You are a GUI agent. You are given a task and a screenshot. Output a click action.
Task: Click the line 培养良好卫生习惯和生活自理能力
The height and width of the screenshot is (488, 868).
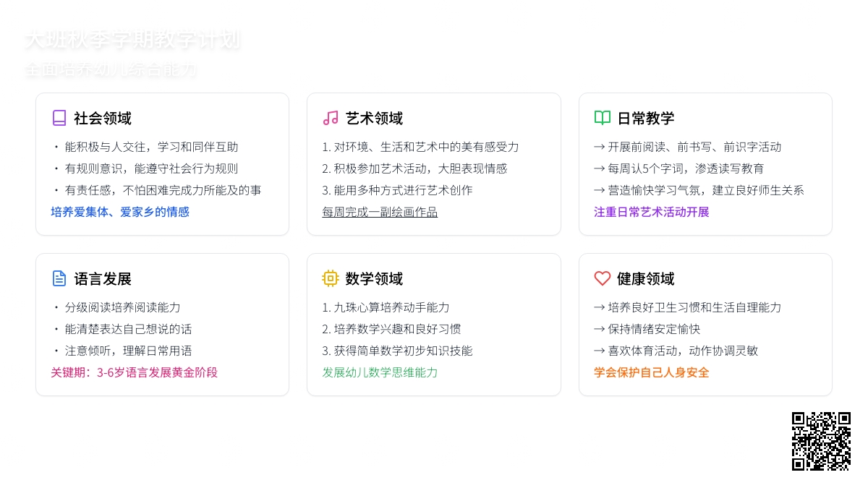(x=688, y=307)
